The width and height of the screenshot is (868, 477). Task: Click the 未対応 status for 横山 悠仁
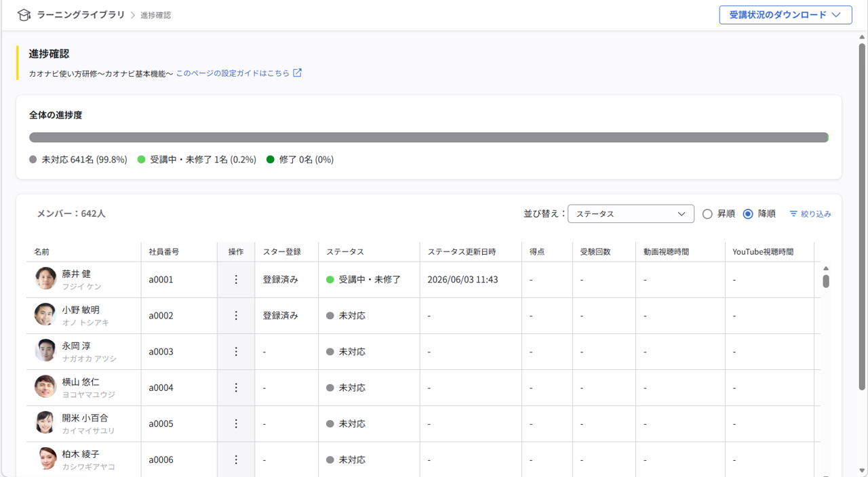(x=346, y=388)
